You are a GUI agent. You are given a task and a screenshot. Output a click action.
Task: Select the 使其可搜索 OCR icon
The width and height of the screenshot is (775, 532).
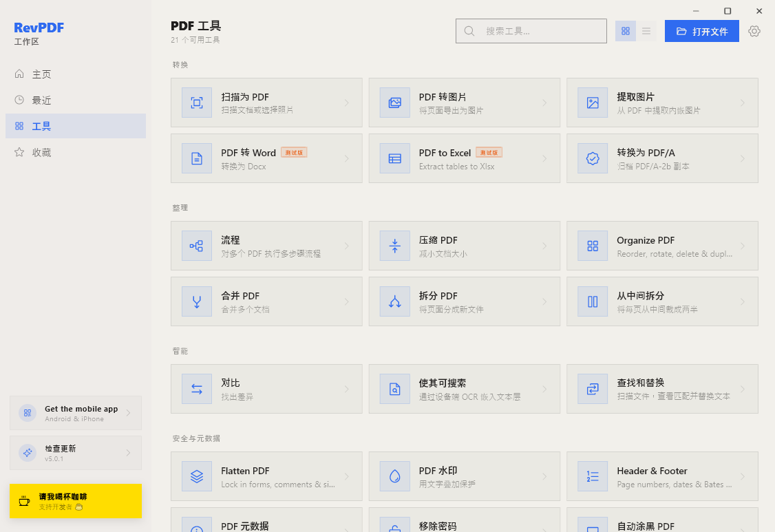pos(394,389)
